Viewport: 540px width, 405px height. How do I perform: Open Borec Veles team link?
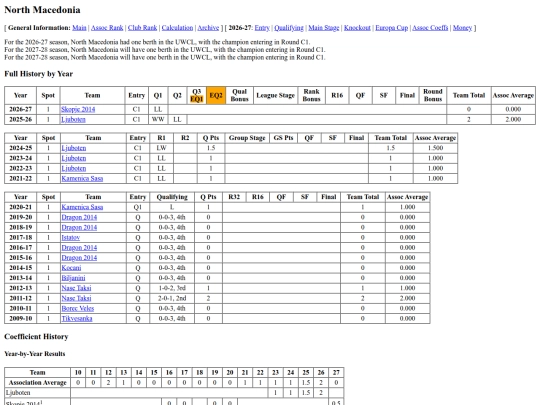pyautogui.click(x=77, y=308)
